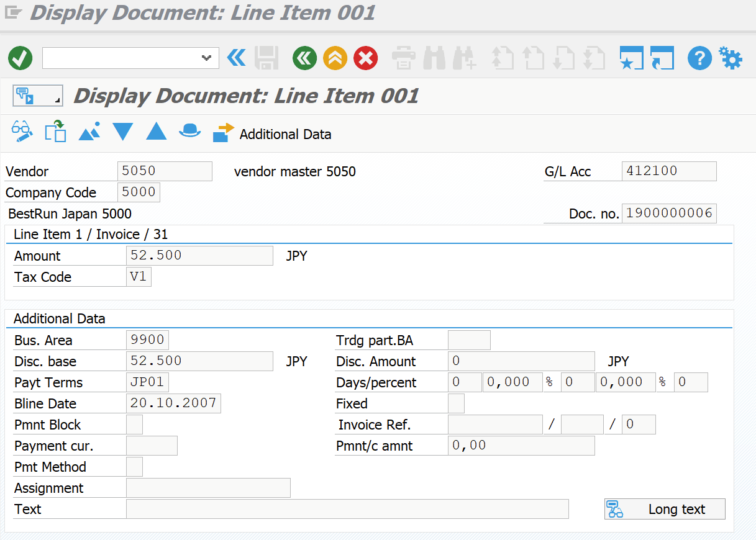Open the Long text editor
The image size is (756, 540).
tap(664, 508)
